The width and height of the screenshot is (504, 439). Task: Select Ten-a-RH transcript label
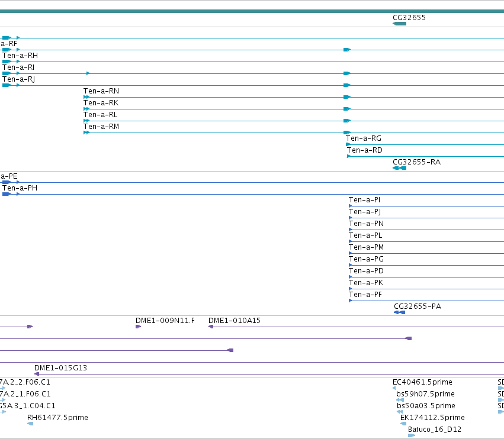(20, 56)
